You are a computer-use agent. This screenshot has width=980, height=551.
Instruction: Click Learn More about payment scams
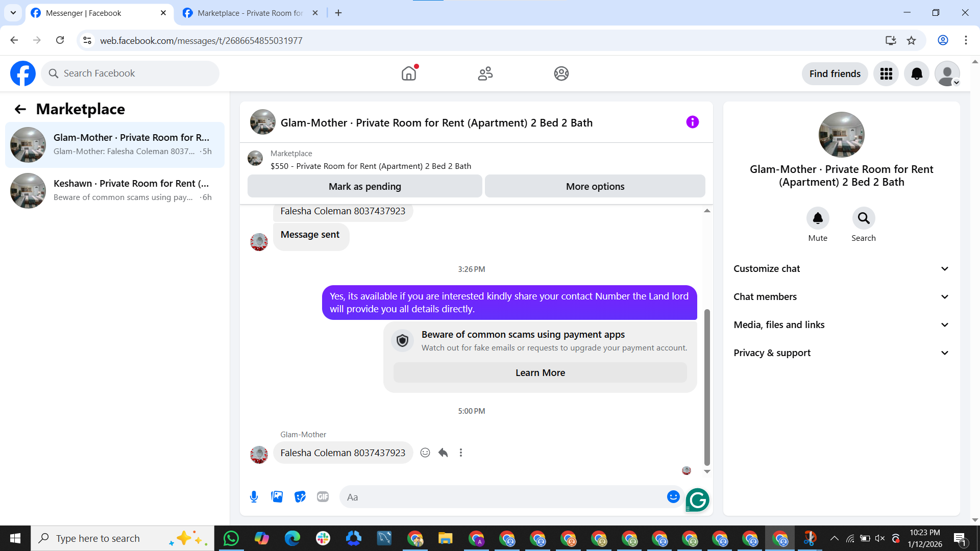click(x=540, y=372)
